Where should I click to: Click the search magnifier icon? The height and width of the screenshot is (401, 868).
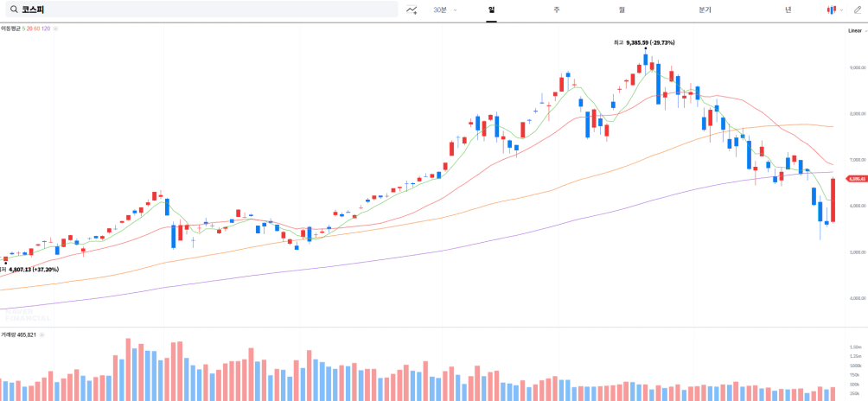point(14,10)
